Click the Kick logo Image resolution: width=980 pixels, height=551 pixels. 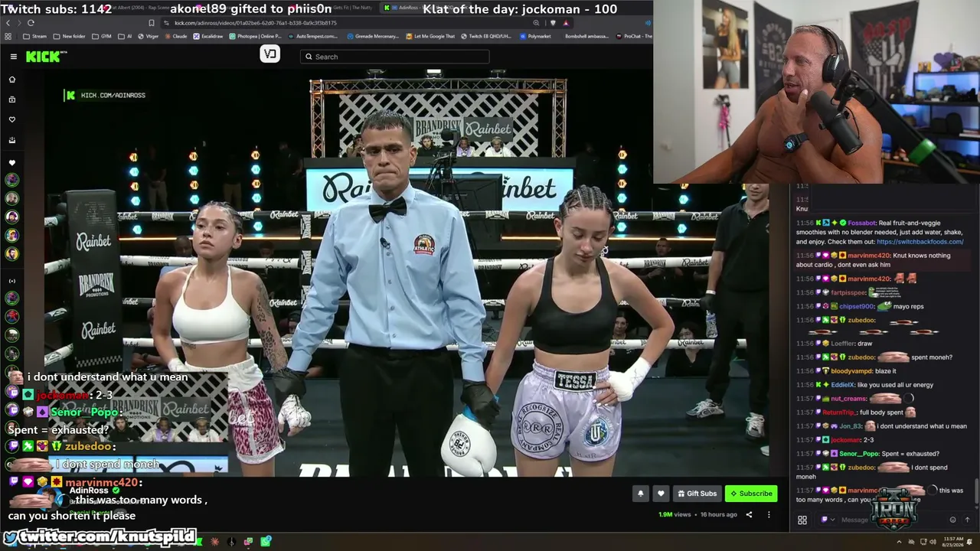pyautogui.click(x=46, y=57)
